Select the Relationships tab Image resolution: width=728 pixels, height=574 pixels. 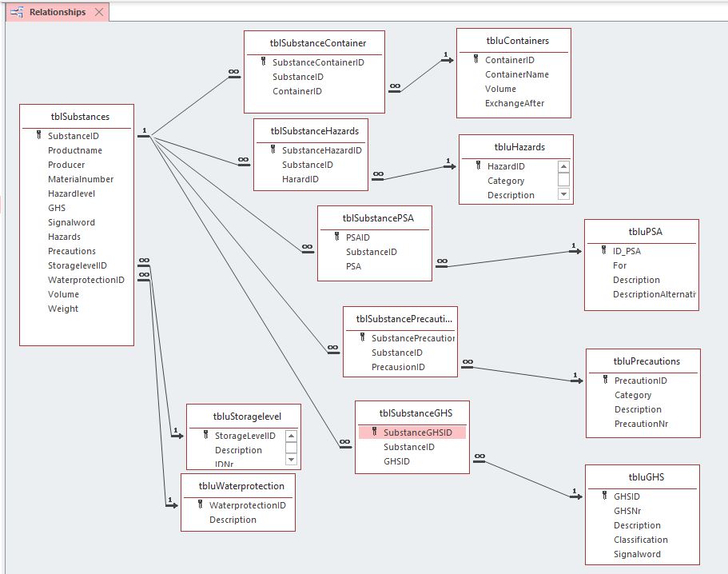[x=58, y=12]
